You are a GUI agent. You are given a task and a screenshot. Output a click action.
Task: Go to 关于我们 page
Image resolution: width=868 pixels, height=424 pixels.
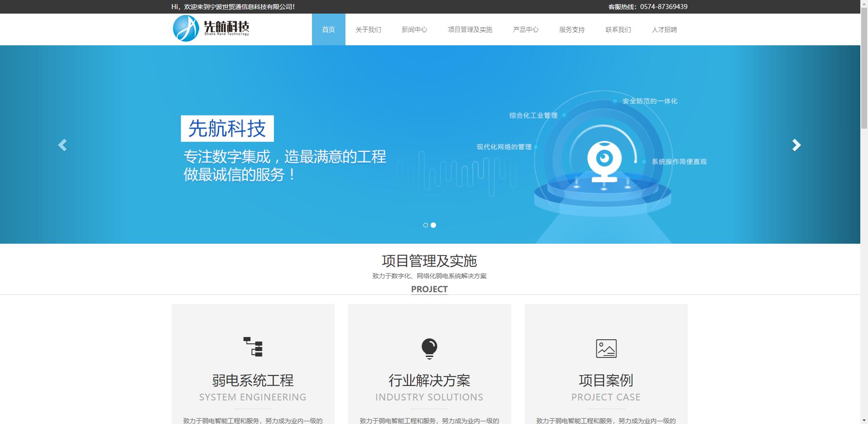(368, 29)
